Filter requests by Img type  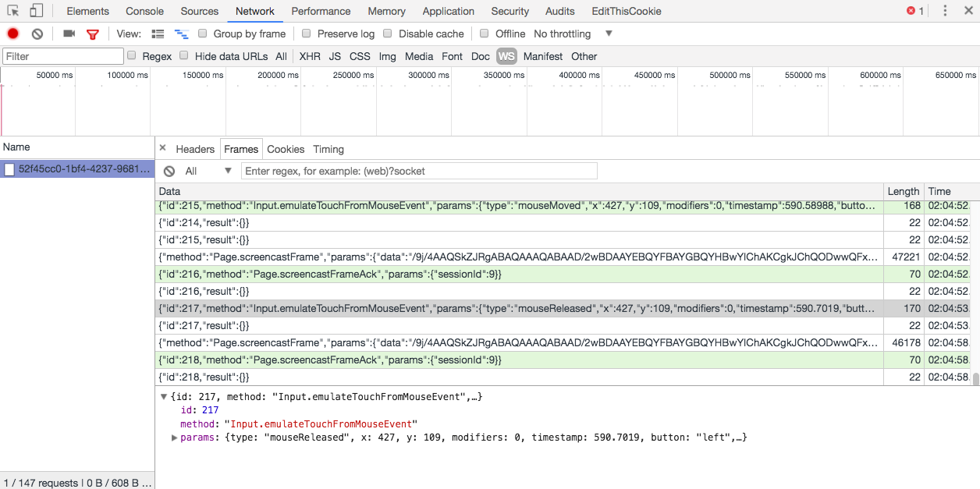(387, 56)
